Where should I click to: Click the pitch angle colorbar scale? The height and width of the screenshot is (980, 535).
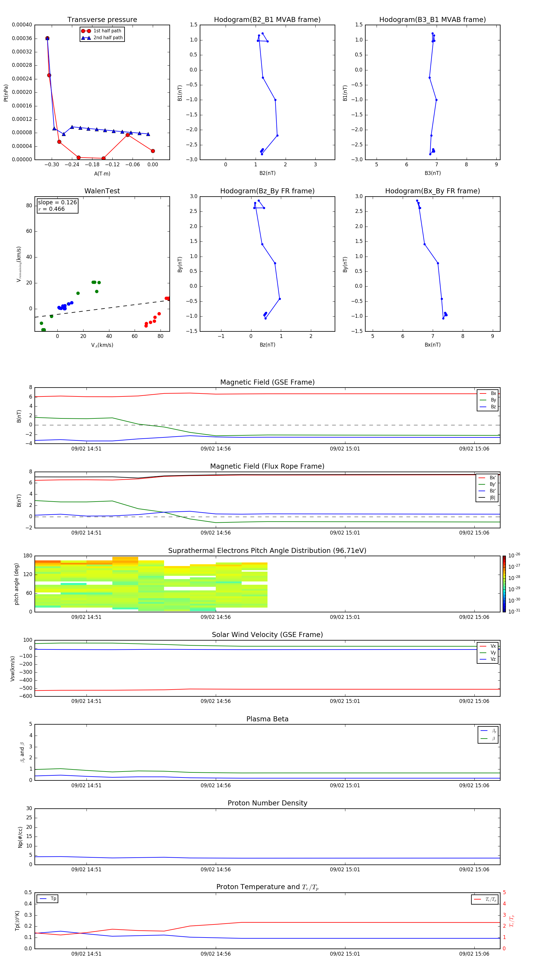click(504, 584)
